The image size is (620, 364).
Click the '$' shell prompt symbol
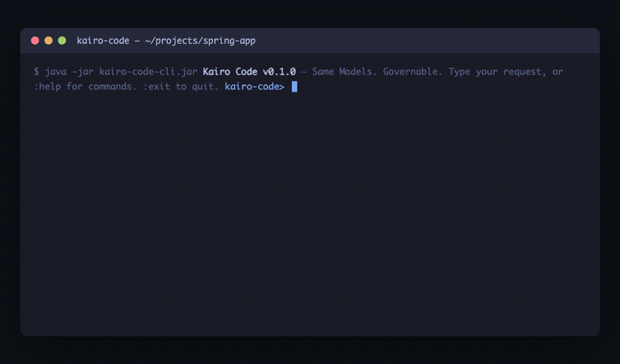pyautogui.click(x=36, y=72)
